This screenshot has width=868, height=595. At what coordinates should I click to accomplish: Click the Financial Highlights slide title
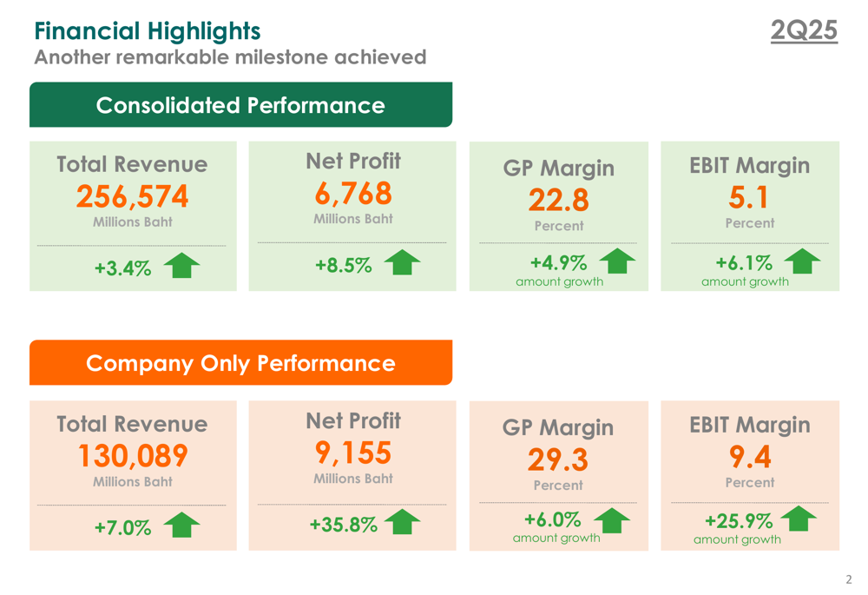click(x=147, y=31)
